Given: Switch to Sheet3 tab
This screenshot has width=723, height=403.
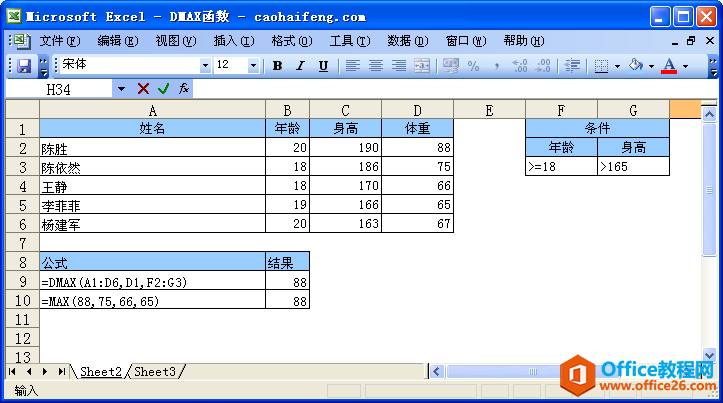Looking at the screenshot, I should [155, 372].
